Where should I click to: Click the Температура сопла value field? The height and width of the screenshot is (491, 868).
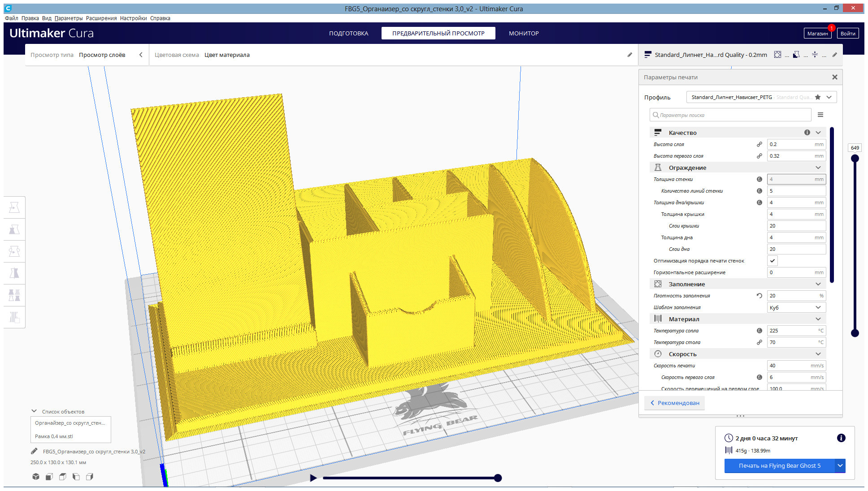(796, 331)
